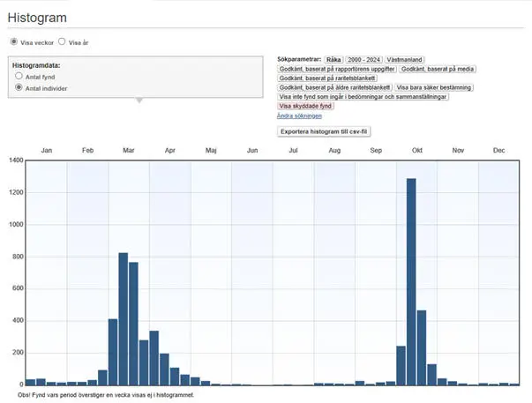Choose "Antal fynd" as histogram data
This screenshot has width=532, height=403.
tap(19, 77)
